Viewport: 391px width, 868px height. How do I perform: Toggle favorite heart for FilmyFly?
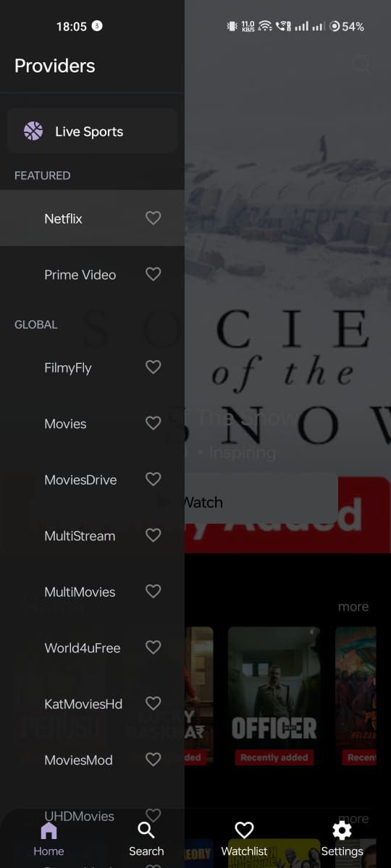(x=153, y=367)
